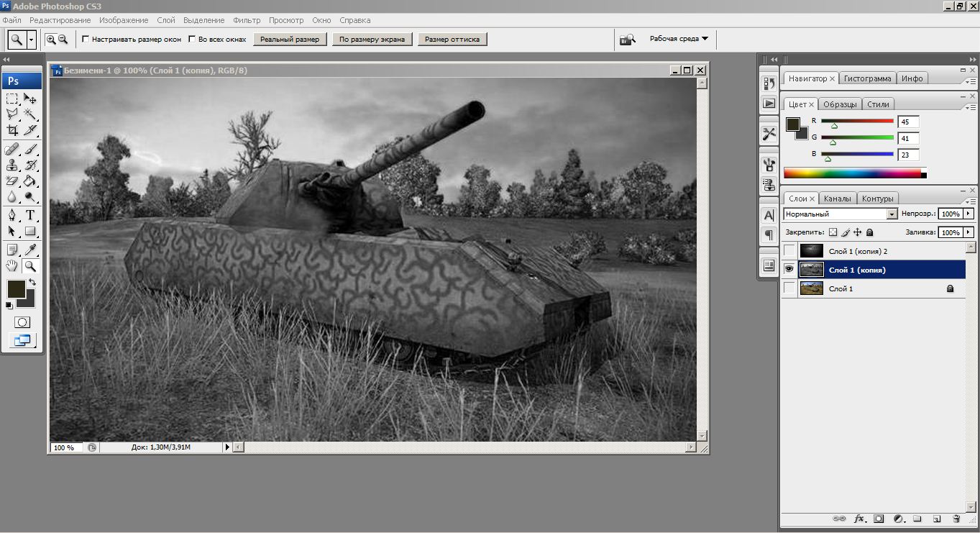Reset default foreground and background colors

9,306
